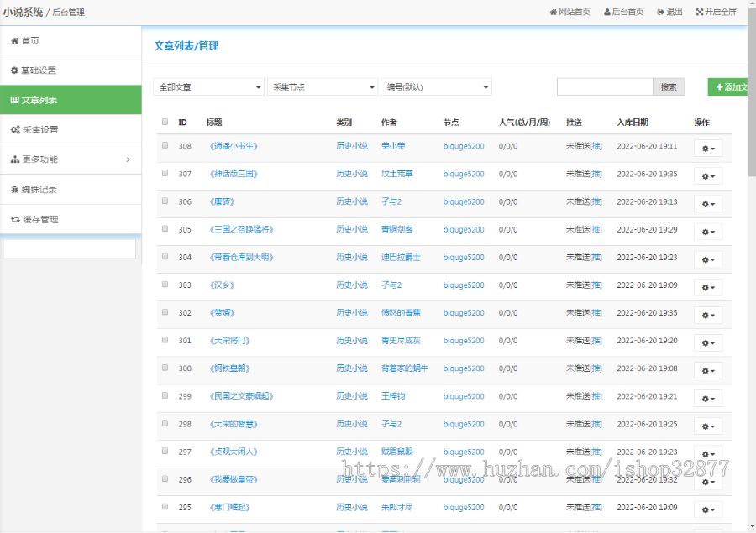The width and height of the screenshot is (756, 533).
Task: Click in the search text field
Action: point(605,87)
